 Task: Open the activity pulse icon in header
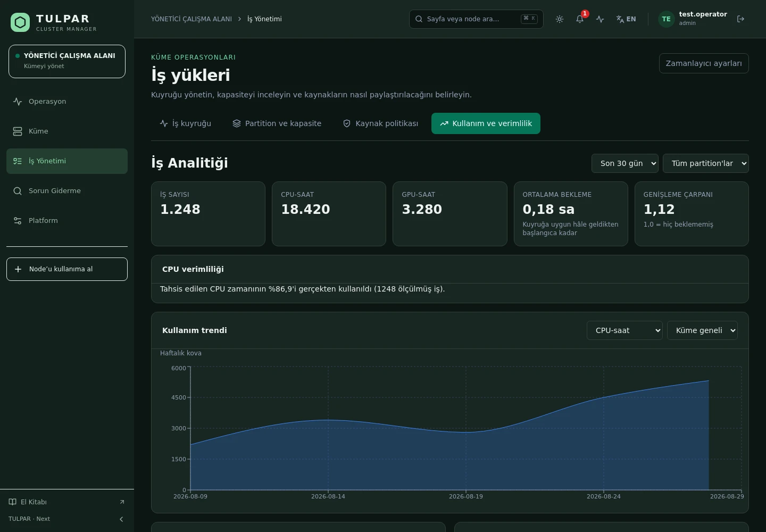[600, 19]
